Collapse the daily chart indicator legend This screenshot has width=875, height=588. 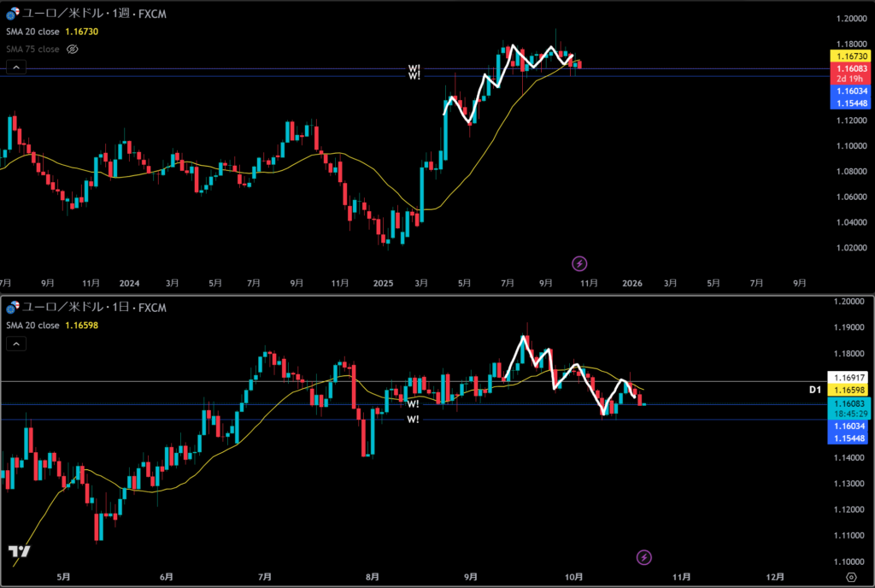pyautogui.click(x=14, y=344)
